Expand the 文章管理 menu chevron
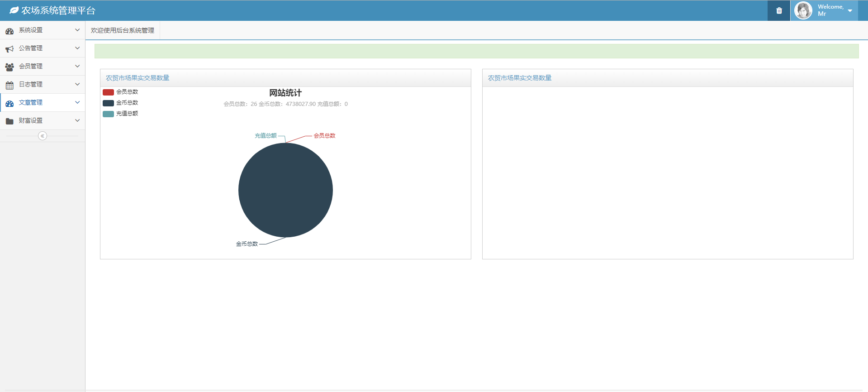868x392 pixels. coord(77,103)
